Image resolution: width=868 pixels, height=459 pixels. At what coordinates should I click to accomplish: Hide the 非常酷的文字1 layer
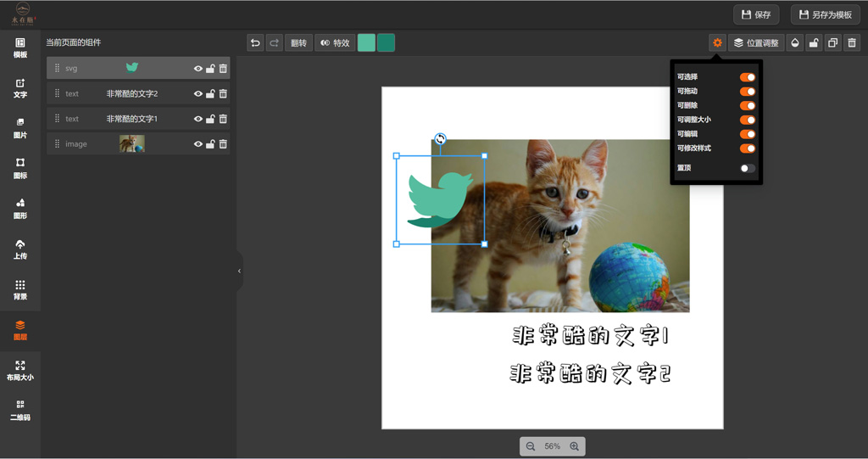click(198, 119)
